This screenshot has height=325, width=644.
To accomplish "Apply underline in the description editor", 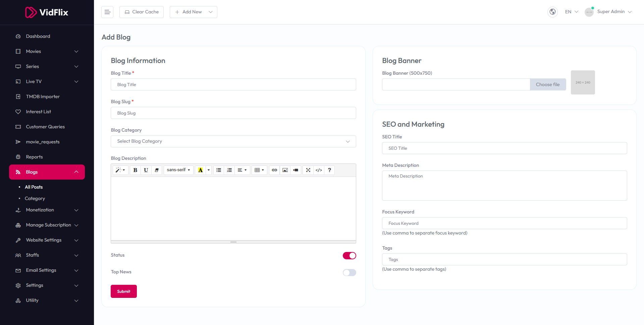I will (x=146, y=170).
